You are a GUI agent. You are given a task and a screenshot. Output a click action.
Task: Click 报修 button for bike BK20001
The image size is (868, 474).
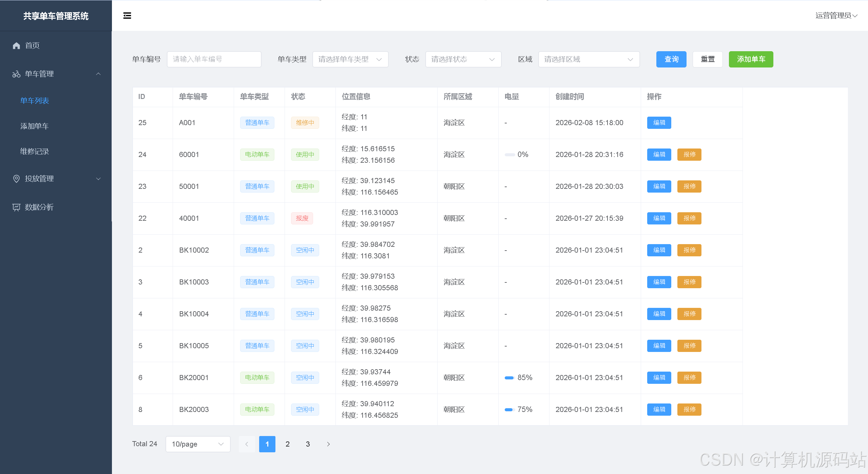click(689, 378)
